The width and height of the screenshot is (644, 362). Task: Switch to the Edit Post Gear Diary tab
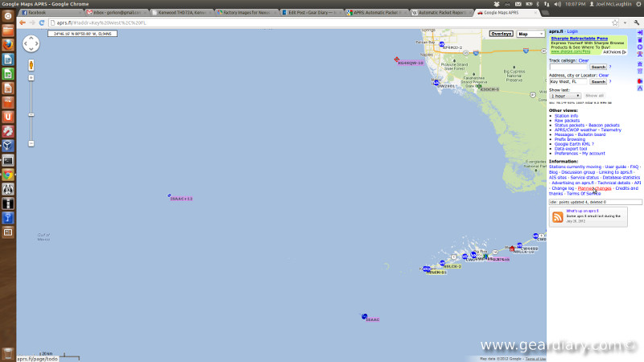click(311, 13)
